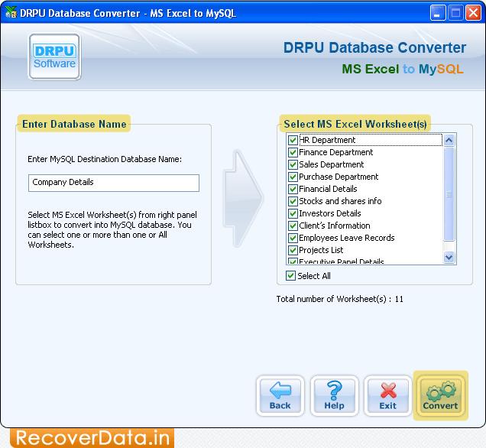Select the HR Department list row text
This screenshot has height=448, width=486.
point(327,140)
